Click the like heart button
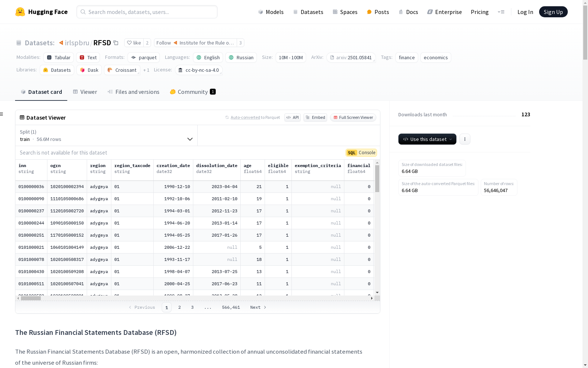588x368 pixels. click(134, 43)
